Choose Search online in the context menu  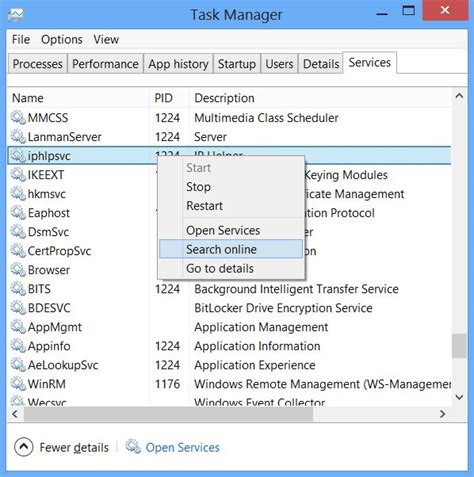(231, 249)
